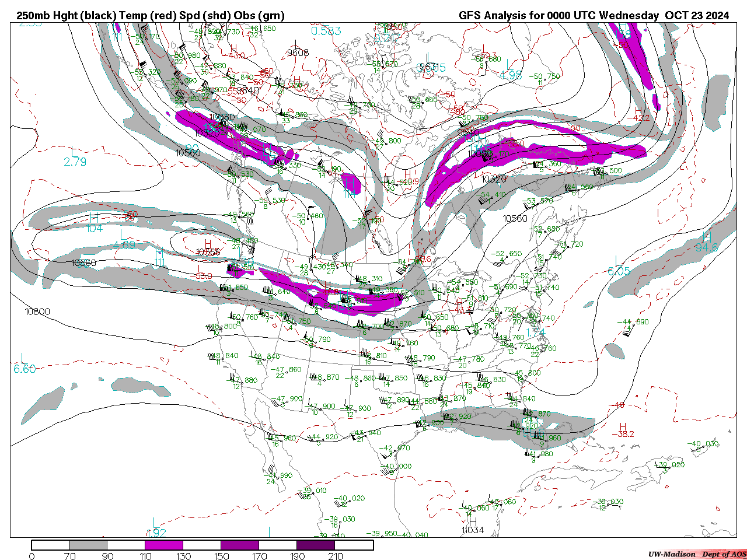Click the red H marker labeled -38.2
747x560 pixels.
(623, 427)
